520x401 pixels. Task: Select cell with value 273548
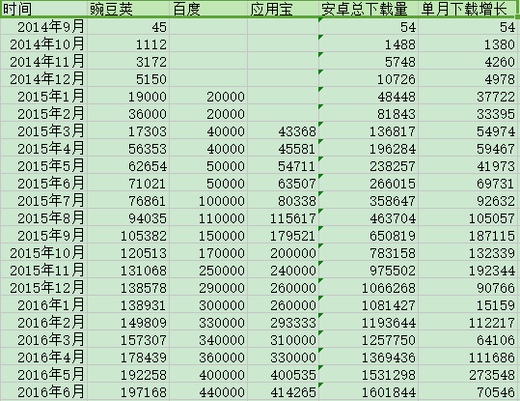pos(468,374)
